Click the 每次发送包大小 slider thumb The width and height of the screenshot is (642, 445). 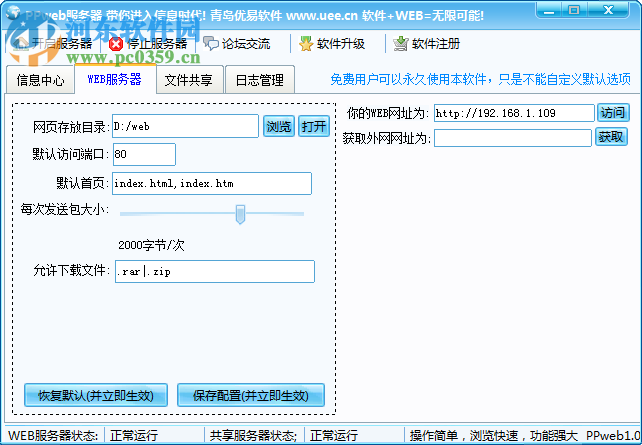coord(240,215)
